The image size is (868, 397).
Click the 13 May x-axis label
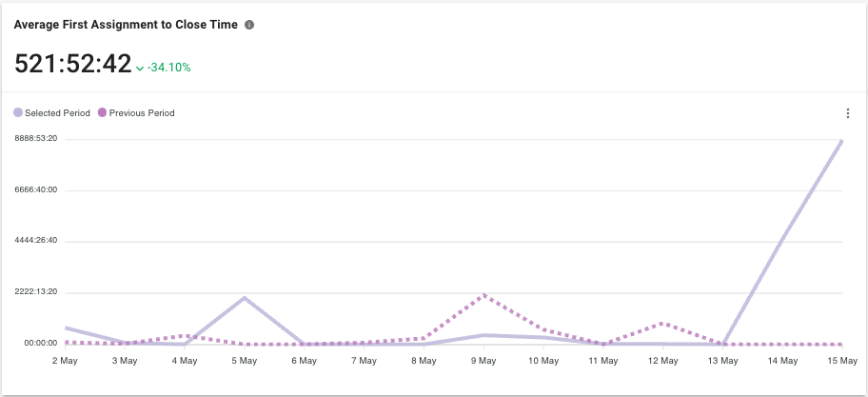[722, 361]
